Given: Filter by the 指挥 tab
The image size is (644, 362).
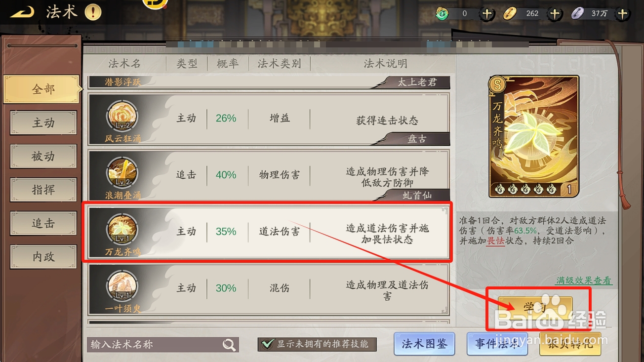Looking at the screenshot, I should point(43,190).
